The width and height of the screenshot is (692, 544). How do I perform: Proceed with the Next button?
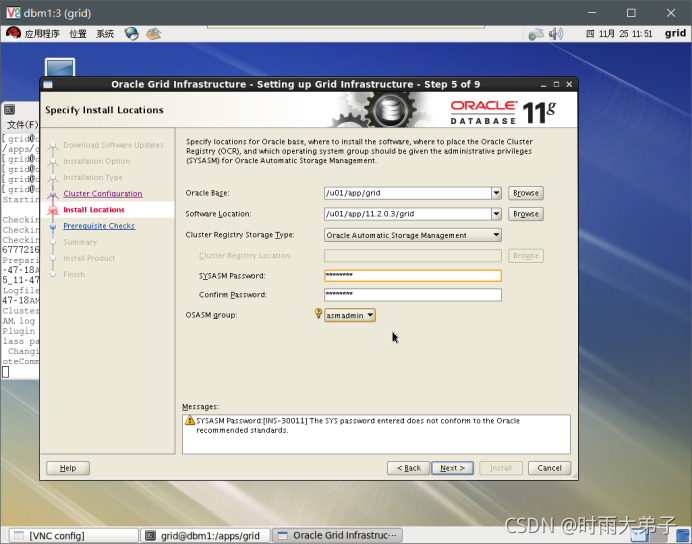(x=452, y=468)
